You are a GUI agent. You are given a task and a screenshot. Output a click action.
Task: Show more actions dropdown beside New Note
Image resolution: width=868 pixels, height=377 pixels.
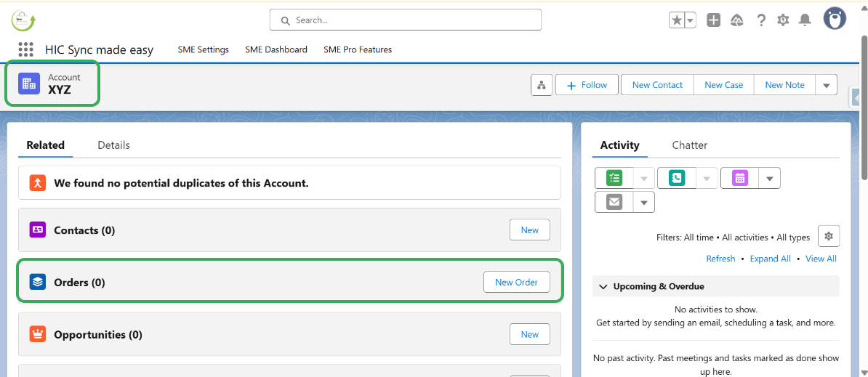[827, 85]
